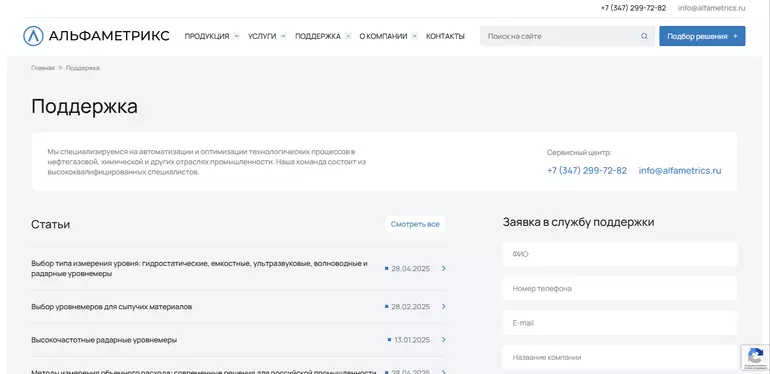
Task: Click the search magnifier icon
Action: (644, 36)
